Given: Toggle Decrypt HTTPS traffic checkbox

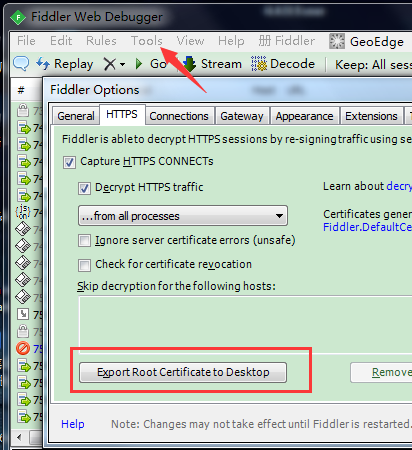Looking at the screenshot, I should coord(84,188).
